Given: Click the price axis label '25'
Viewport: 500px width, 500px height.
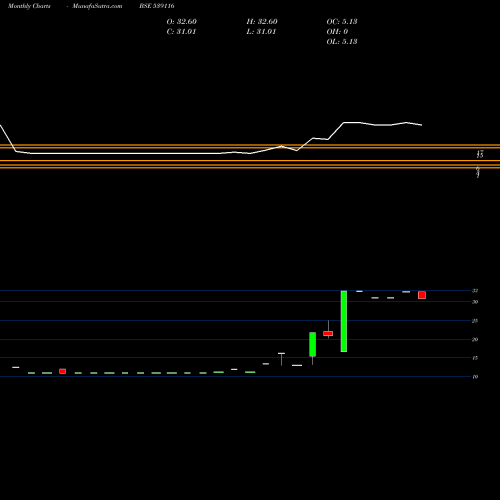Looking at the screenshot, I should 475,321.
